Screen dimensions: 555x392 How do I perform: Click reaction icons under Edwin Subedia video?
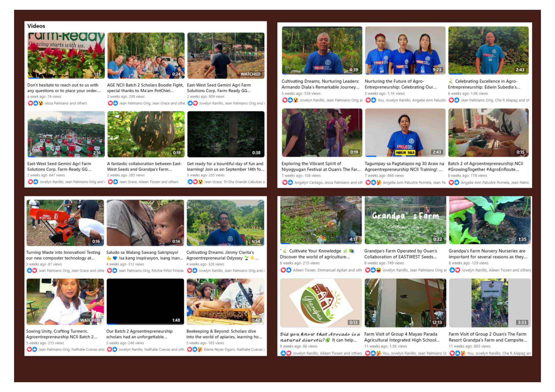(454, 100)
